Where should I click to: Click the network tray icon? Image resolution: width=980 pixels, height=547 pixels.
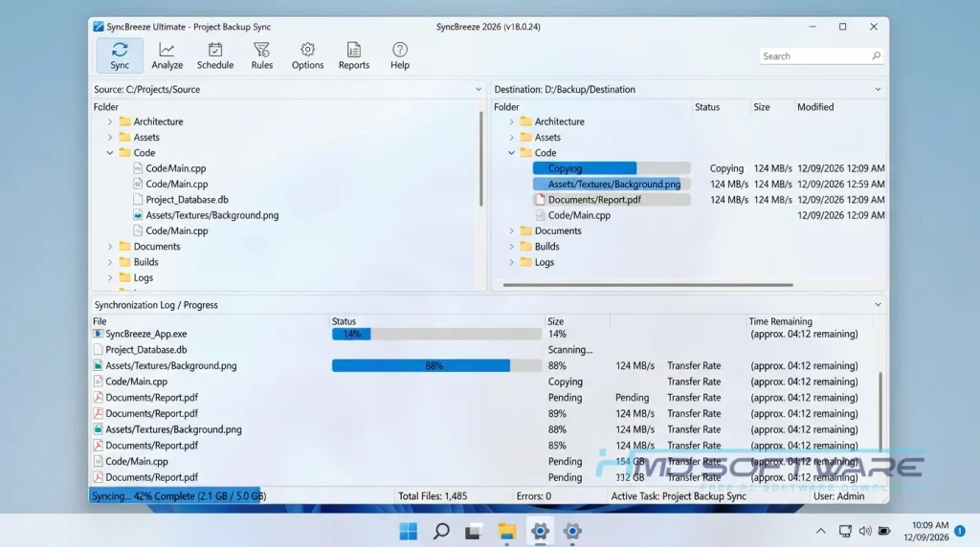[845, 532]
